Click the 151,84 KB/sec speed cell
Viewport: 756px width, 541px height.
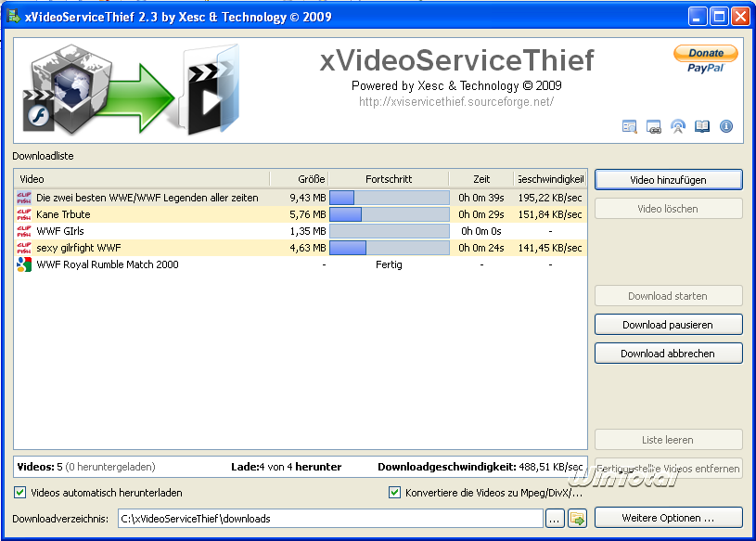tap(550, 214)
